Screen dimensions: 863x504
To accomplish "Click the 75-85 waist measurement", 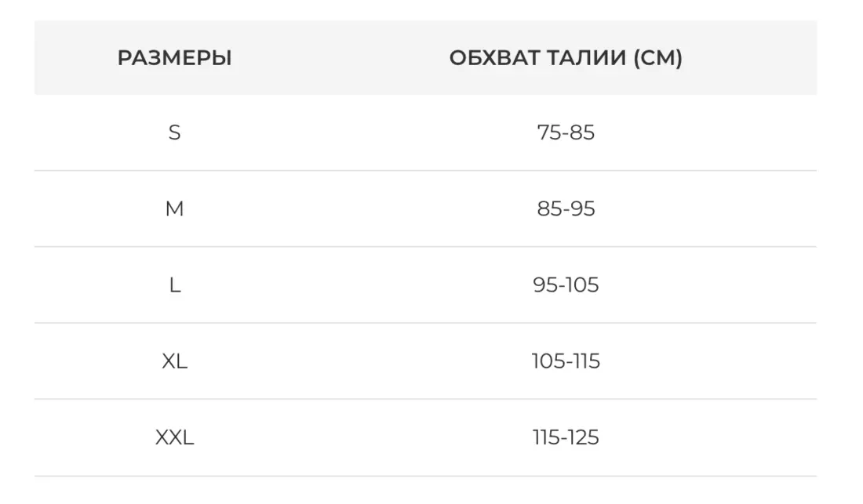I will [x=565, y=132].
